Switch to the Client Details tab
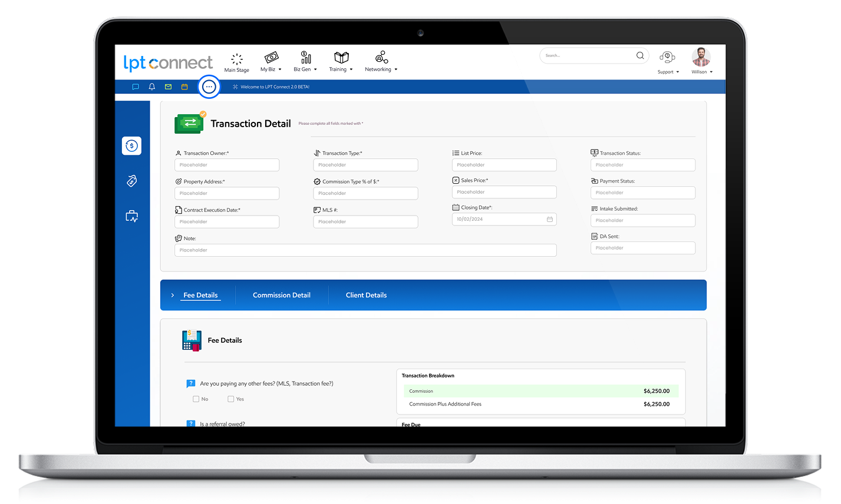This screenshot has width=841, height=504. coord(367,295)
